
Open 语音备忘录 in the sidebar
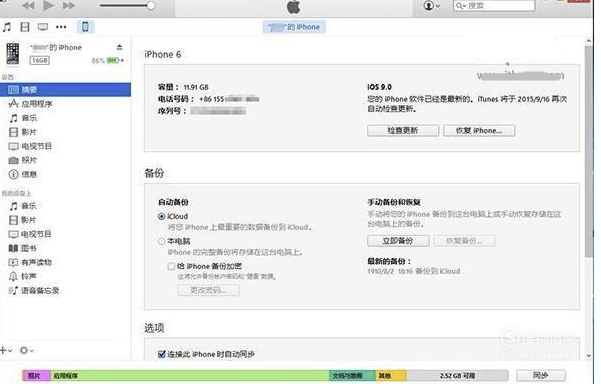pos(34,290)
